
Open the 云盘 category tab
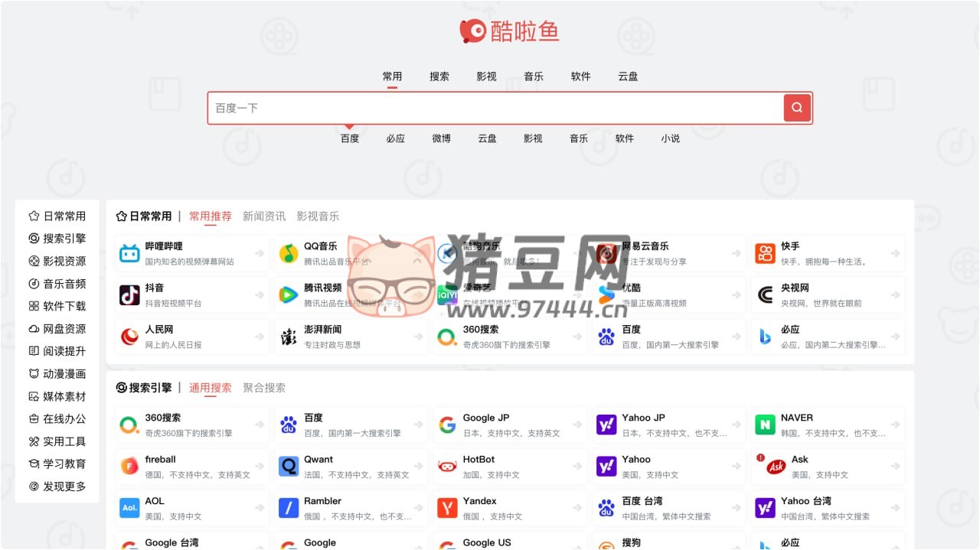tap(627, 76)
